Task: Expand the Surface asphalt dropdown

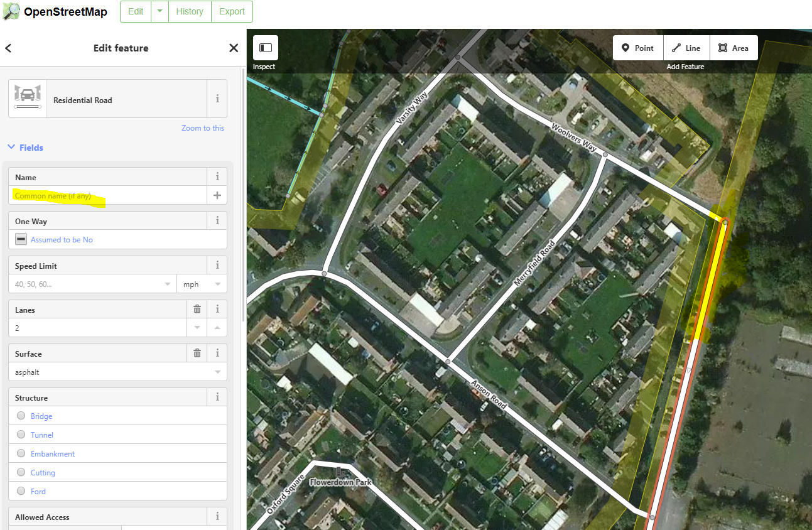Action: click(217, 372)
